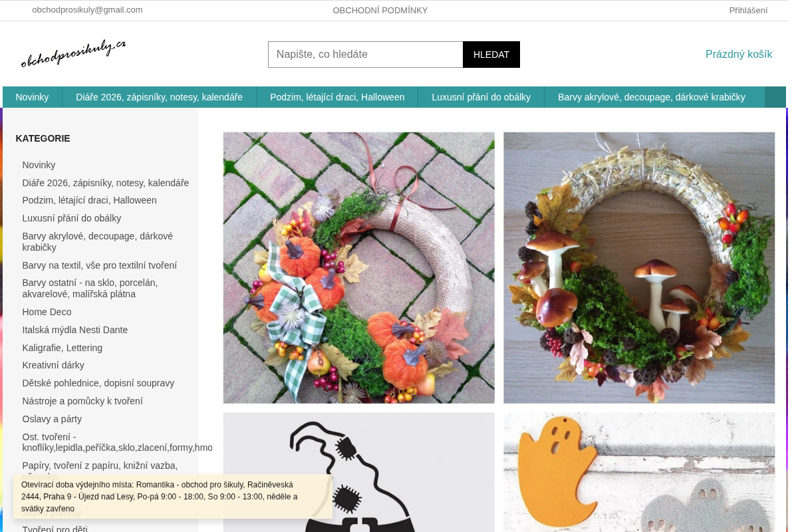Screen dimensions: 798x532
Task: Click the opening hours notice about Romantika
Action: (x=173, y=496)
